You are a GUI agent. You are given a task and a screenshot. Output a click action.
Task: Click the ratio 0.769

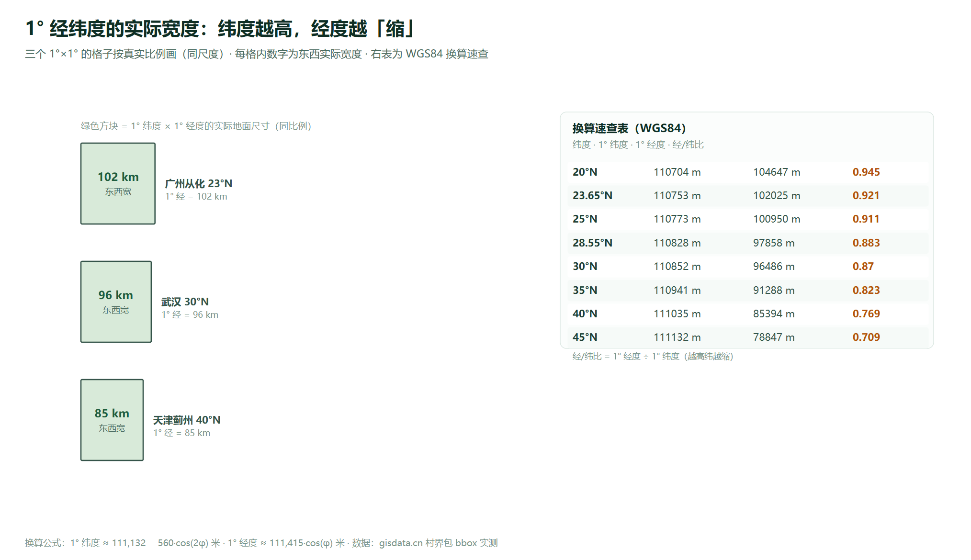[866, 314]
